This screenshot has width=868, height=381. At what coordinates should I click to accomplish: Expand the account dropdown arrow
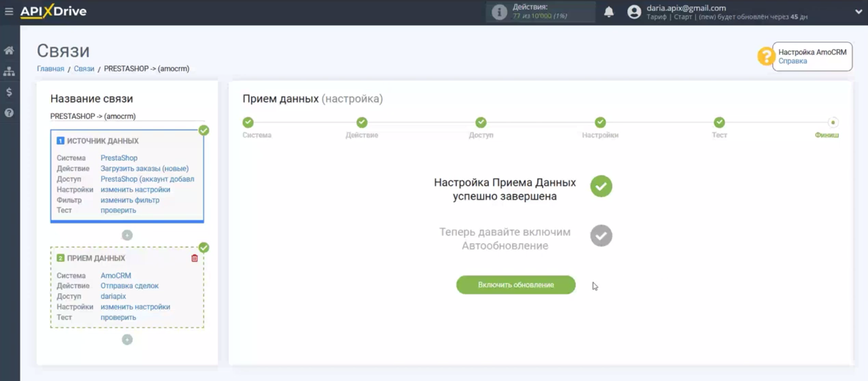[858, 12]
